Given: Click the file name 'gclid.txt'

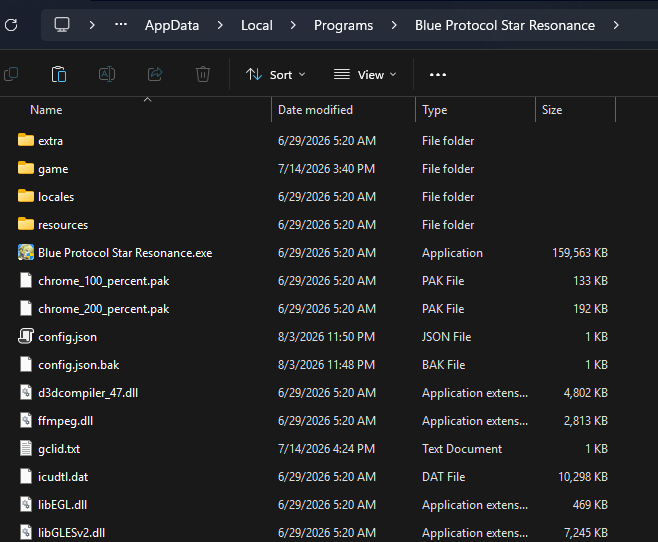Looking at the screenshot, I should point(59,449).
